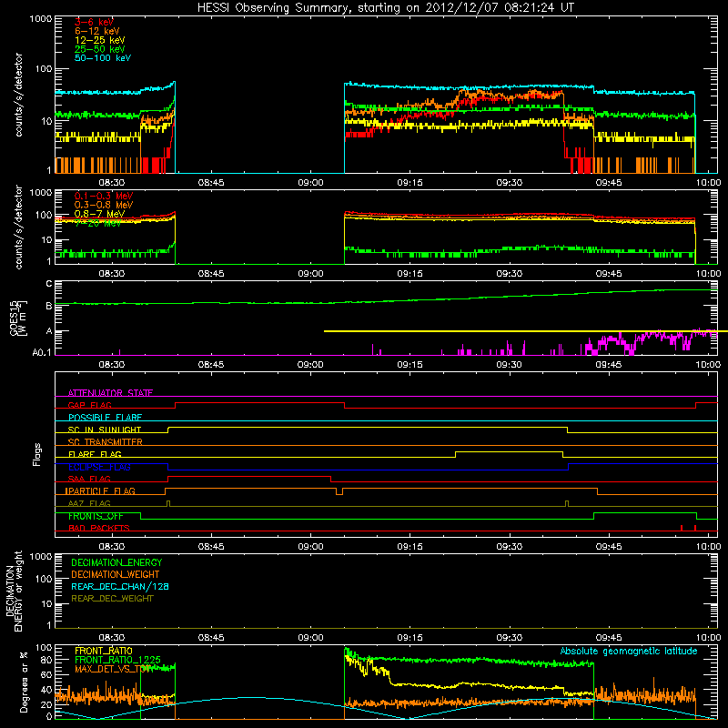728x728 pixels.
Task: Select the GAP_FLAG label
Action: tap(89, 405)
